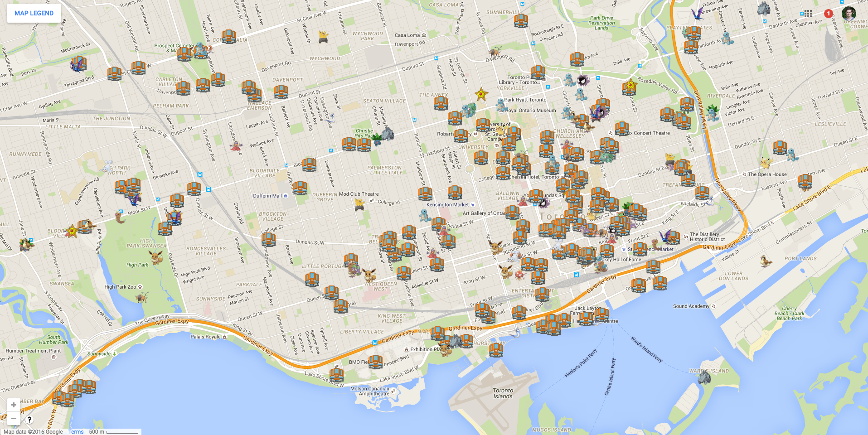Zoom in with the plus button
The image size is (868, 435).
click(14, 405)
